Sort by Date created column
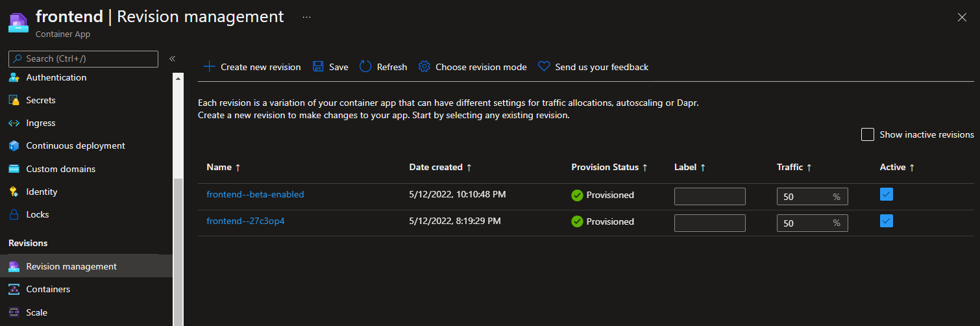This screenshot has height=326, width=980. click(x=440, y=168)
